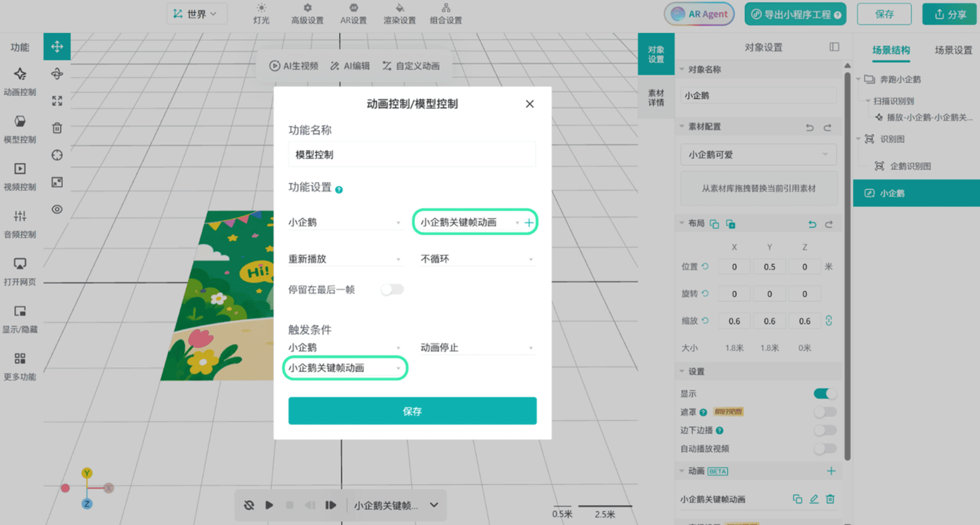
Task: Click the dialog's teal 保存 button
Action: (x=412, y=411)
